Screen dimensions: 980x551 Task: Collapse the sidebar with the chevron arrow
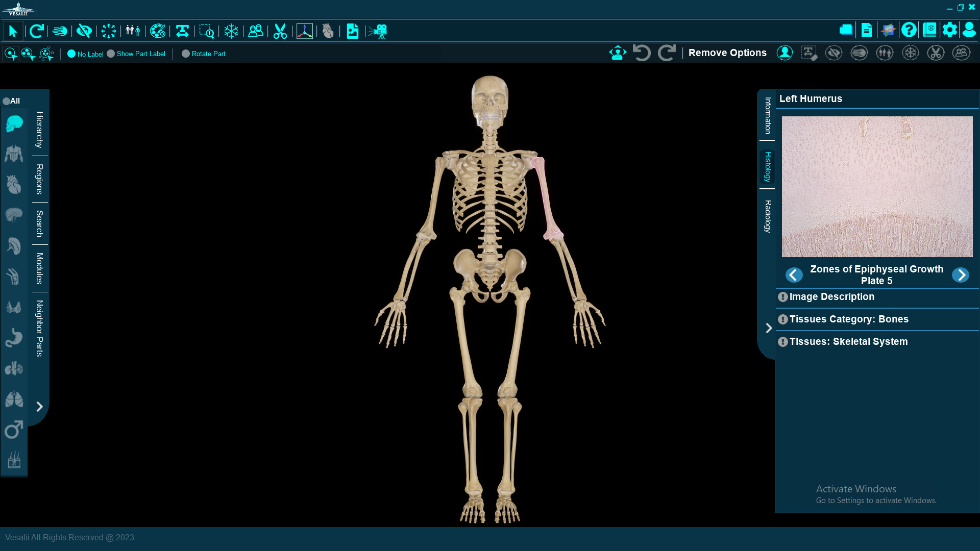coord(39,407)
